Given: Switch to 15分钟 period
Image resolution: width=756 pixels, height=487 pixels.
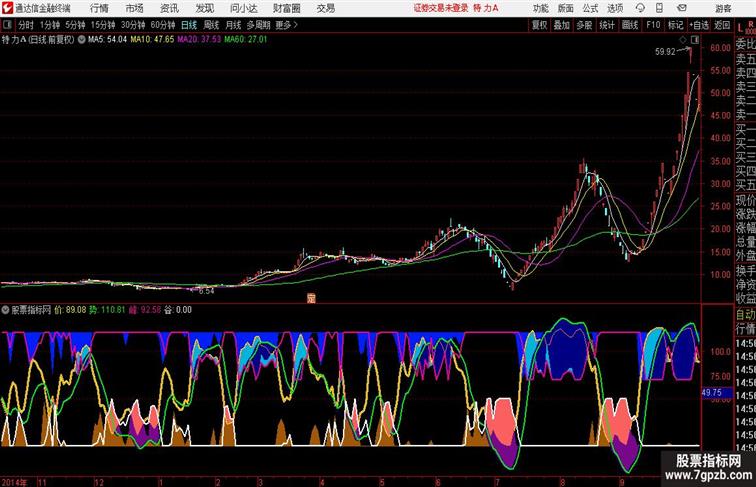Looking at the screenshot, I should (103, 25).
